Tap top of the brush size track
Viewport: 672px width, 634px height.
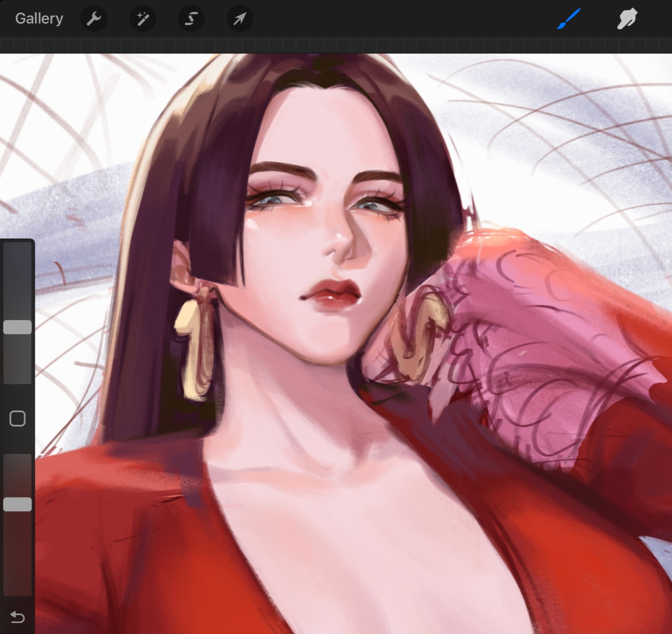point(17,250)
